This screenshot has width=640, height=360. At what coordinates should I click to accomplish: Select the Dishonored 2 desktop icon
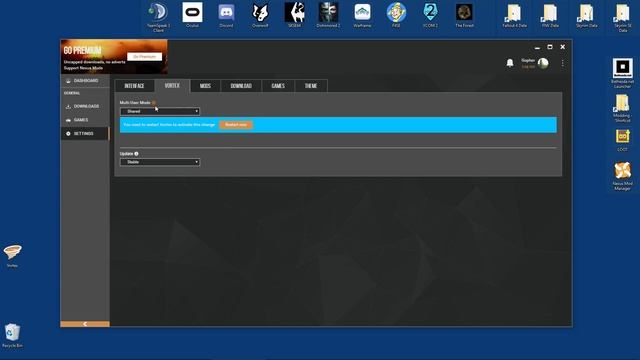pyautogui.click(x=328, y=15)
